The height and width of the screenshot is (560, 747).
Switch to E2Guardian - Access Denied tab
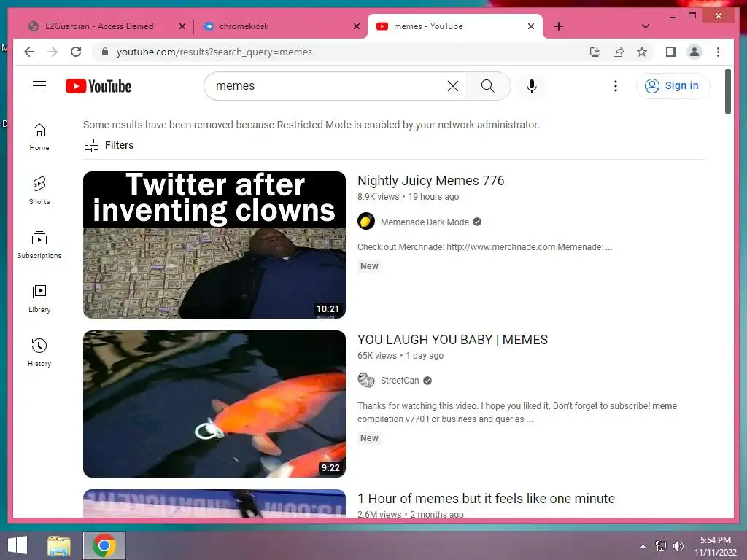[x=99, y=26]
